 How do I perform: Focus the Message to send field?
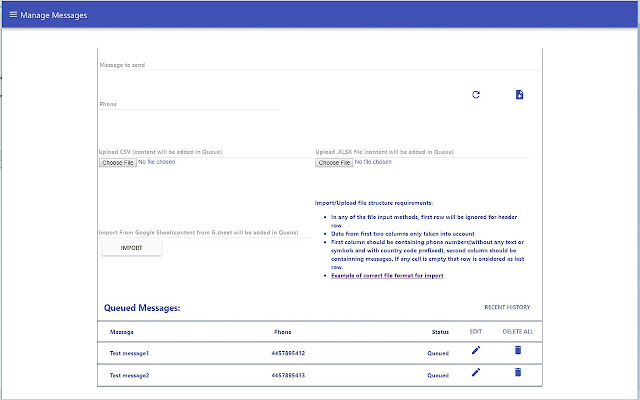coord(320,65)
